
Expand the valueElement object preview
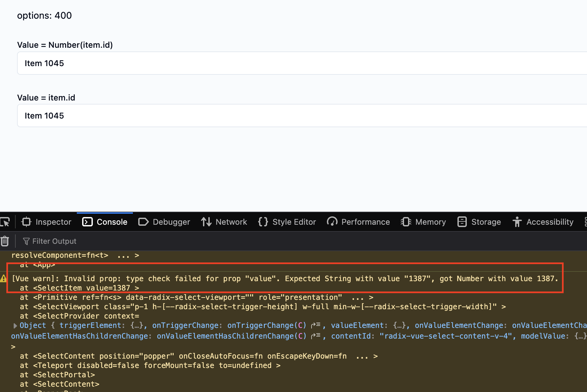(399, 326)
